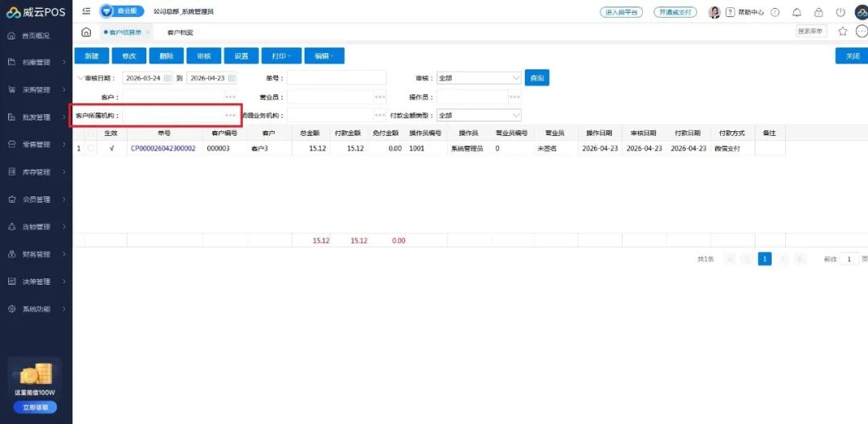Open the 营业员 lookup ellipsis button
This screenshot has width=868, height=424.
tap(379, 97)
